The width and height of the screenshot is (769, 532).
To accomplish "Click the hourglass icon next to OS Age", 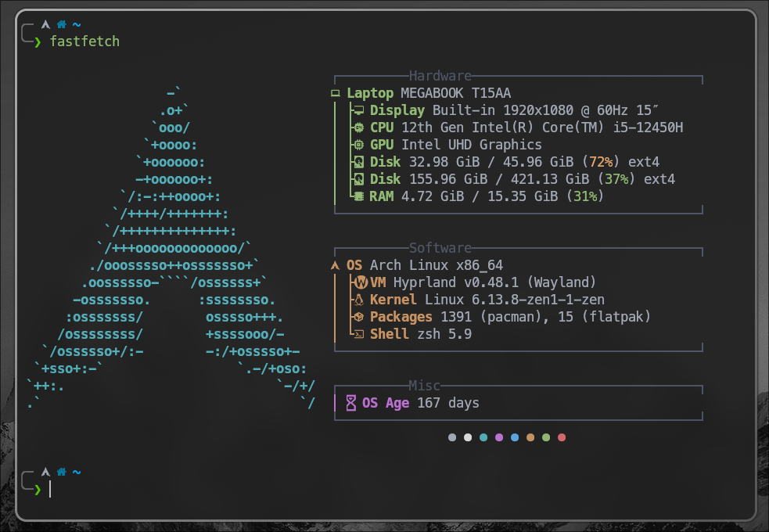I will 351,403.
